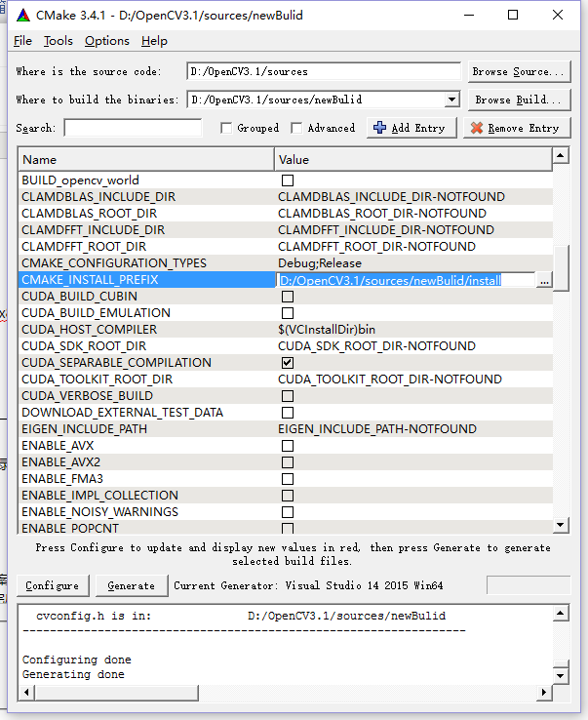Viewport: 588px width, 720px height.
Task: Open the Tools menu
Action: click(59, 41)
